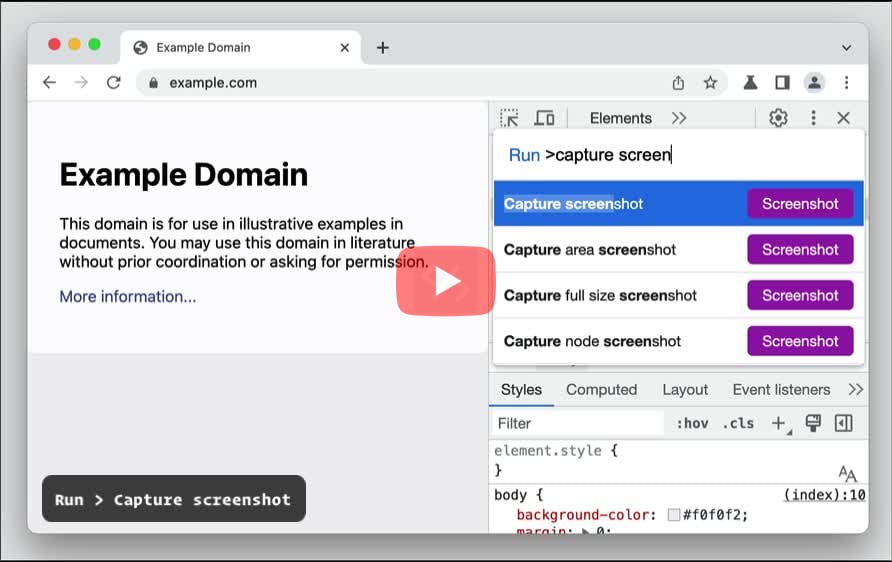Select Capture node screenshot command

[679, 341]
